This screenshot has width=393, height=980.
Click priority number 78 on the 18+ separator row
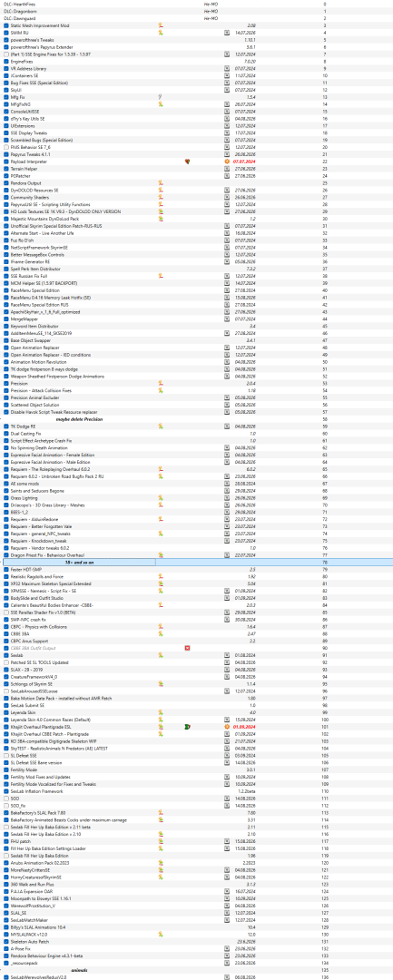[x=325, y=563]
